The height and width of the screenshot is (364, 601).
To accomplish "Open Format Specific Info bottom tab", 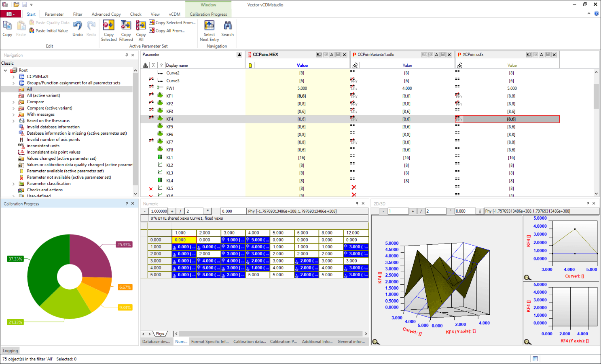I will pyautogui.click(x=210, y=341).
